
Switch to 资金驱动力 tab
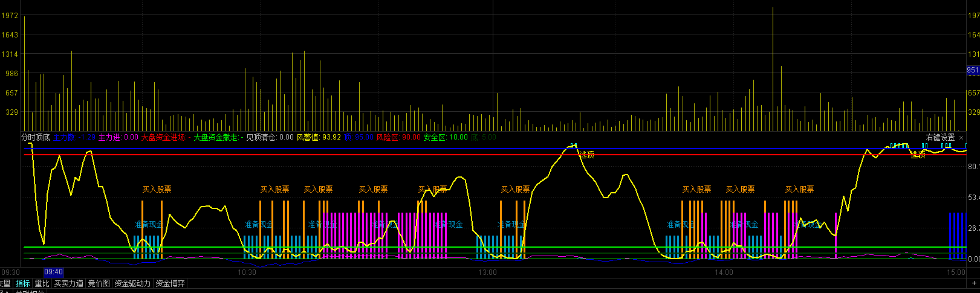[x=132, y=283]
